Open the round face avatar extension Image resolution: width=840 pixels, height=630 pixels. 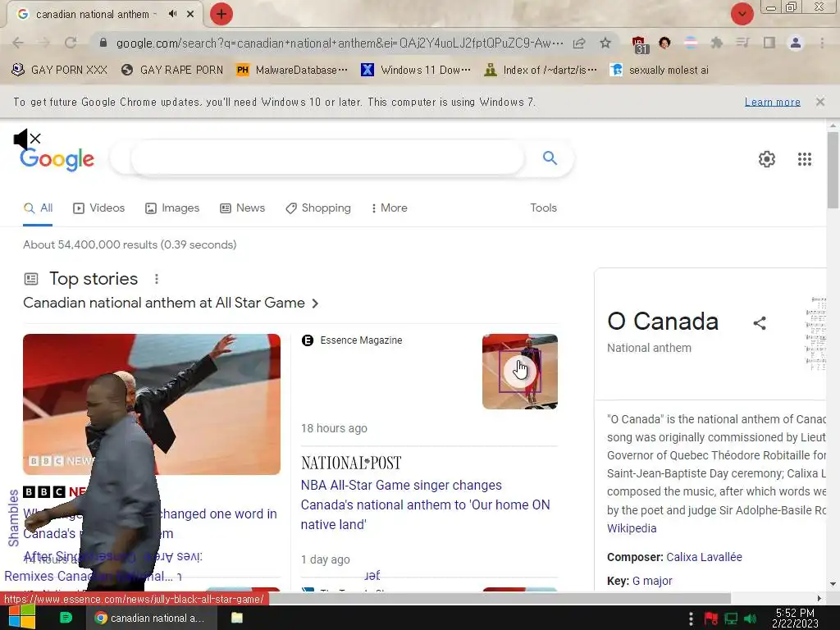(x=664, y=43)
